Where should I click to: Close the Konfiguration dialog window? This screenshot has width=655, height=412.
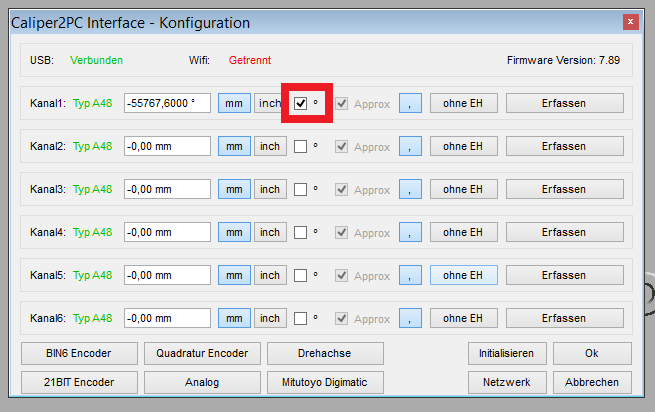tap(630, 21)
